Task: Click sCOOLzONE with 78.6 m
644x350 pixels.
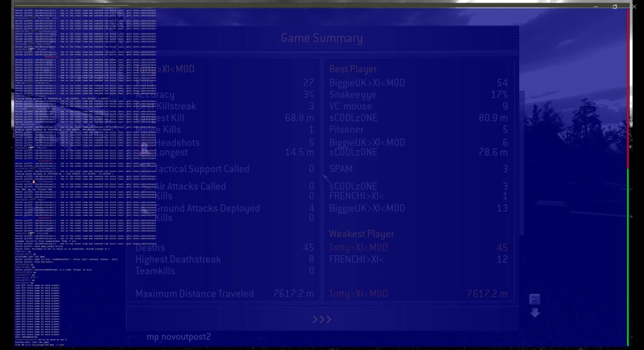Action: [x=353, y=152]
